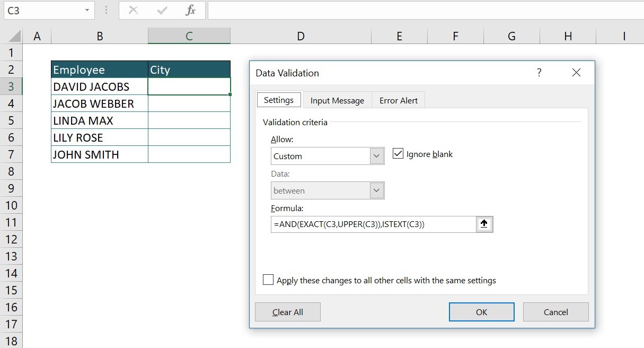The width and height of the screenshot is (644, 348).
Task: Select the Settings tab
Action: pos(279,100)
